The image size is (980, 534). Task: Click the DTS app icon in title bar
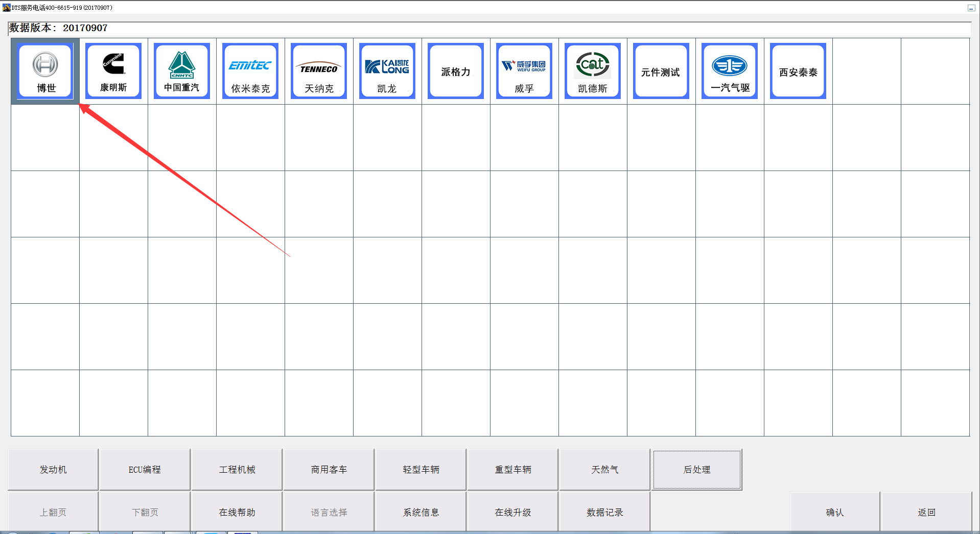pos(6,8)
